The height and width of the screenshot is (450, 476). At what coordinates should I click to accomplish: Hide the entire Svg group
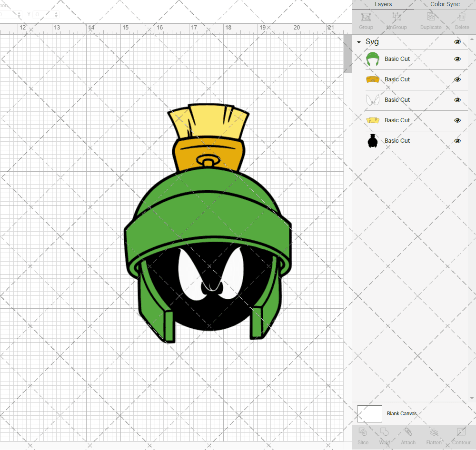[x=457, y=42]
